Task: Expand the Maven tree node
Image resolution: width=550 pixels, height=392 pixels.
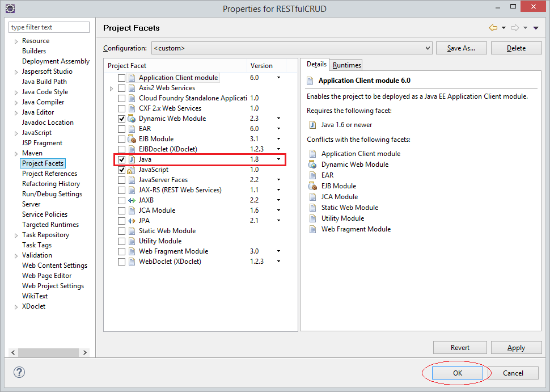Action: pos(16,154)
